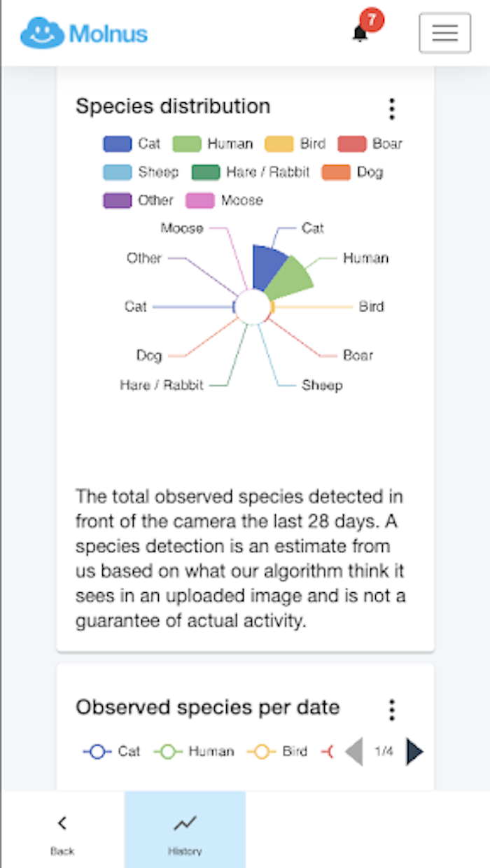This screenshot has height=868, width=490.
Task: Toggle Dog legend entry
Action: (x=336, y=172)
